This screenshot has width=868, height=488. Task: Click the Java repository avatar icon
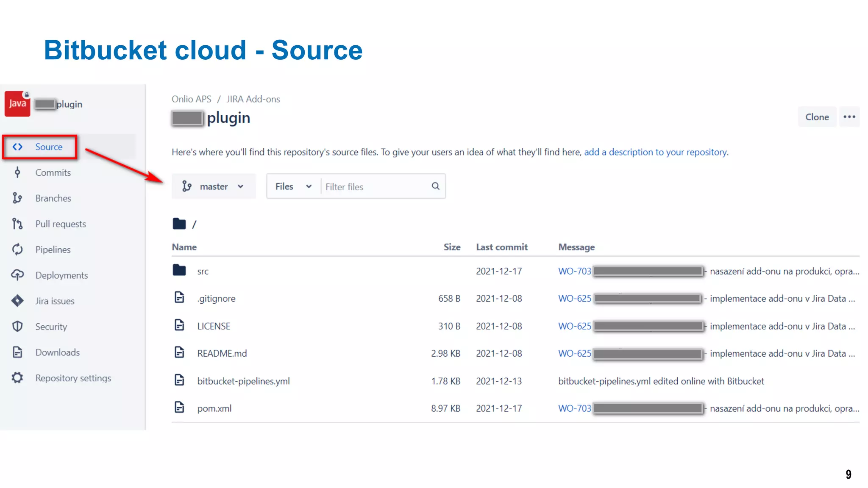(17, 104)
